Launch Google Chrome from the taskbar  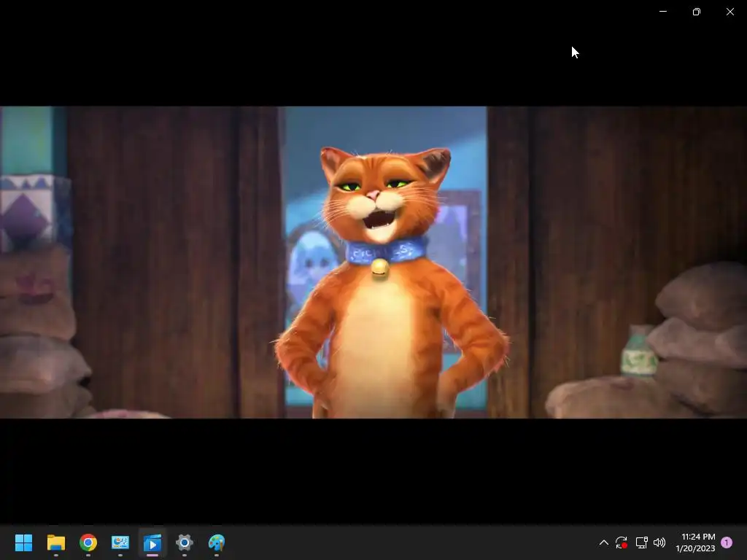[x=88, y=542]
